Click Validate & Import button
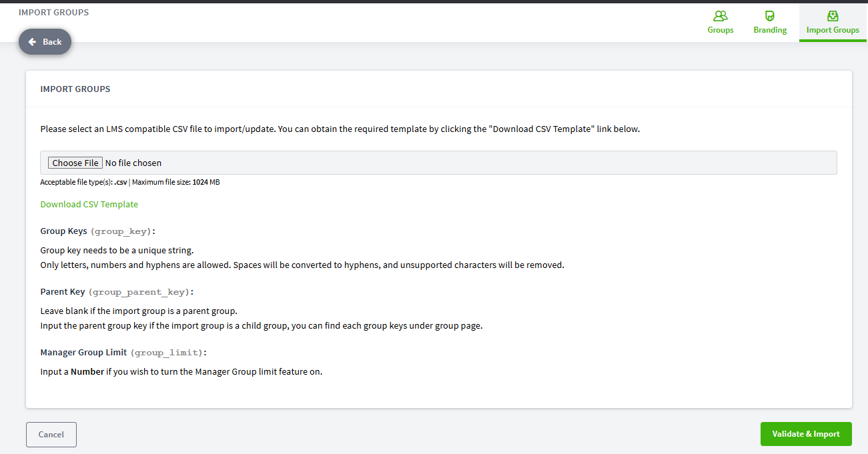Viewport: 868px width, 454px height. (806, 434)
